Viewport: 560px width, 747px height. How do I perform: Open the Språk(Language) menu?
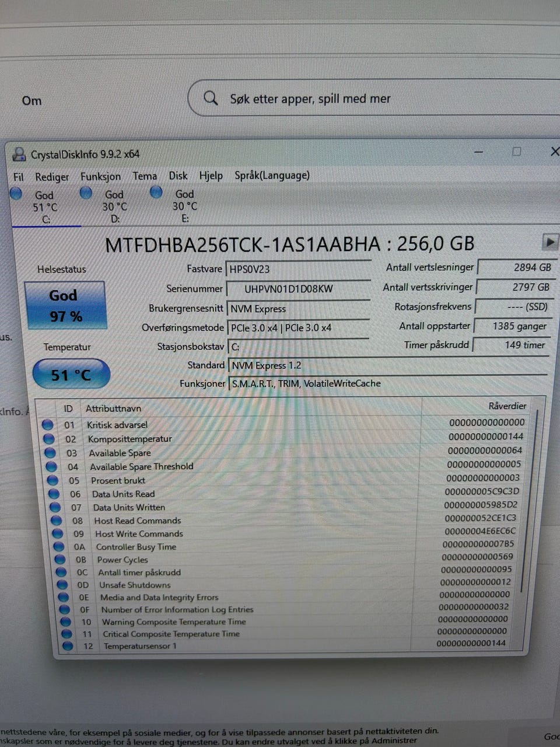click(272, 175)
